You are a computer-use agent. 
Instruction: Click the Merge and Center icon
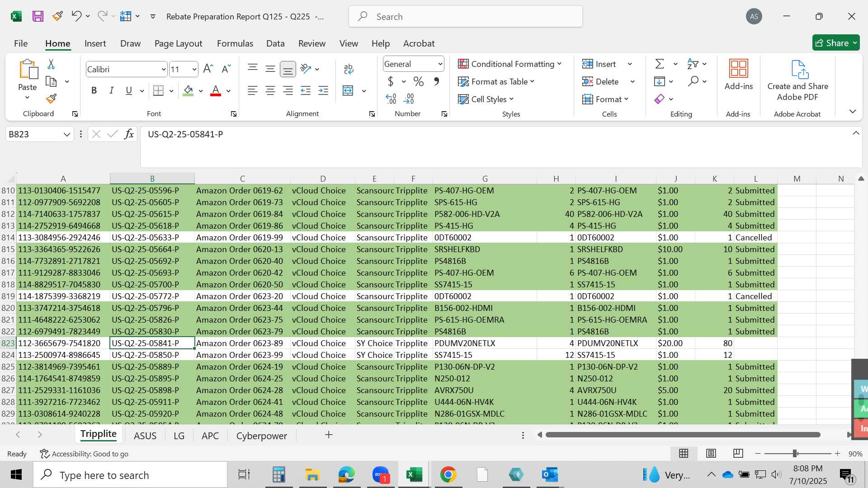click(x=348, y=90)
